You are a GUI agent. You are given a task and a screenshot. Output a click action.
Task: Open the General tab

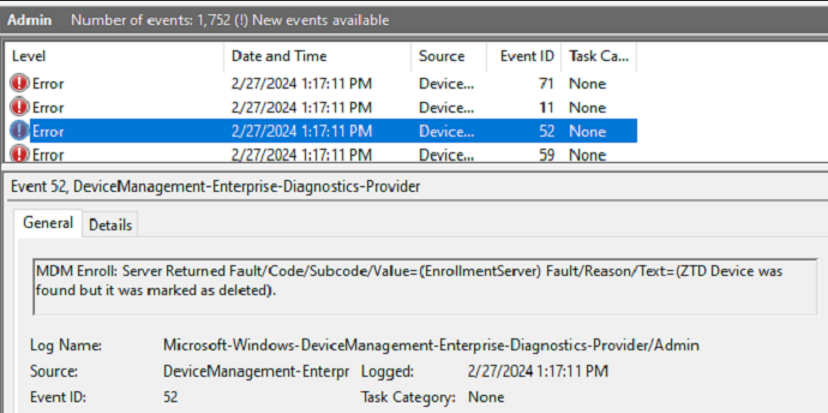(x=48, y=224)
